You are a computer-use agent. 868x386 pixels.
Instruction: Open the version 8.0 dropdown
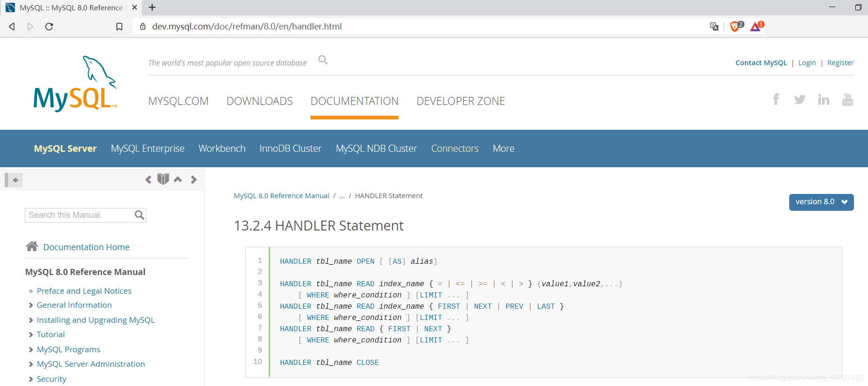click(821, 202)
